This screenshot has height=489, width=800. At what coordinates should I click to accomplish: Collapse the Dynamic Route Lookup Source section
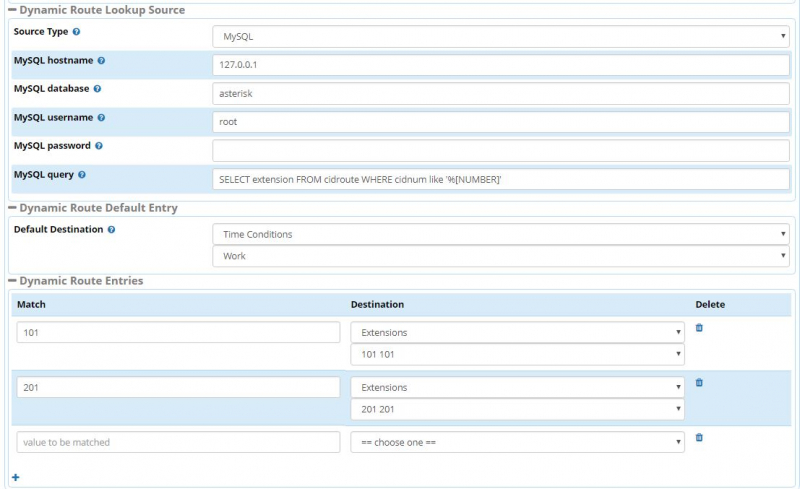pyautogui.click(x=12, y=10)
